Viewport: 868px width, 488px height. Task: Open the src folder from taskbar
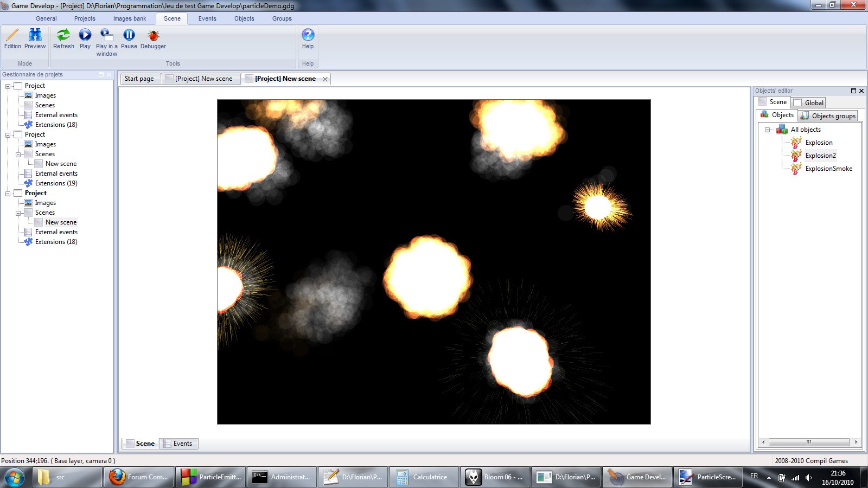(67, 477)
